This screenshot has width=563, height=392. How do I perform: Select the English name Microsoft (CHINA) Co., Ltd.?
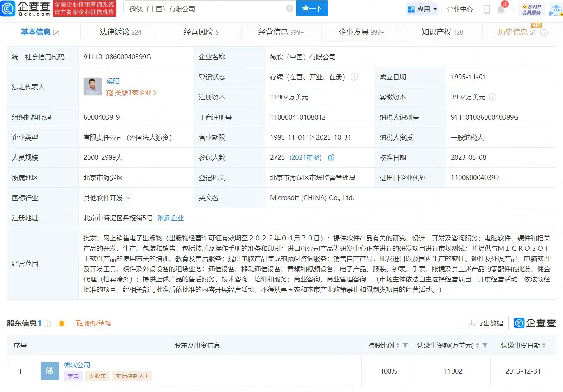pos(312,198)
